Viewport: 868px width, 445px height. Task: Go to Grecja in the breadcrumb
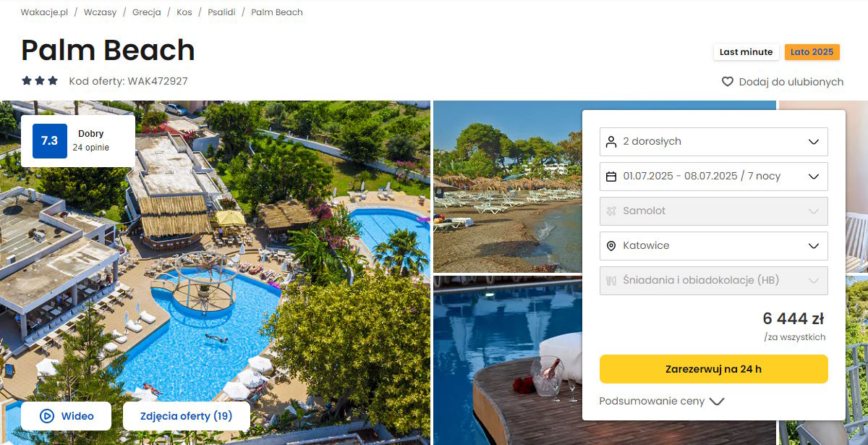[147, 12]
